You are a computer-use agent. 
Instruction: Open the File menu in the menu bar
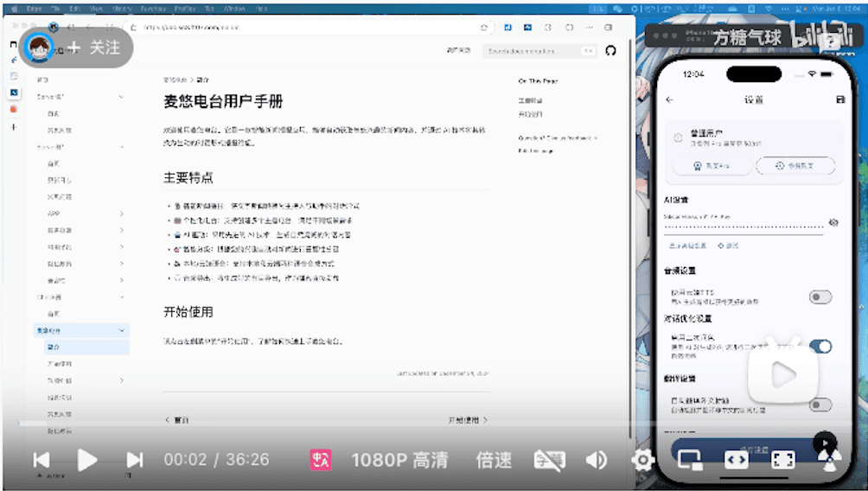click(56, 9)
